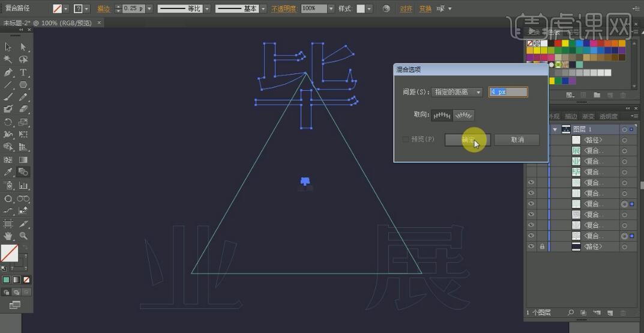Screen dimensions: 644x333
Task: Activate the Zoom magnifier tool
Action: pyautogui.click(x=23, y=236)
